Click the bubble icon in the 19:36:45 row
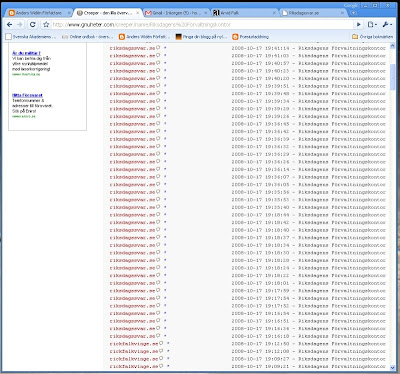 [158, 123]
